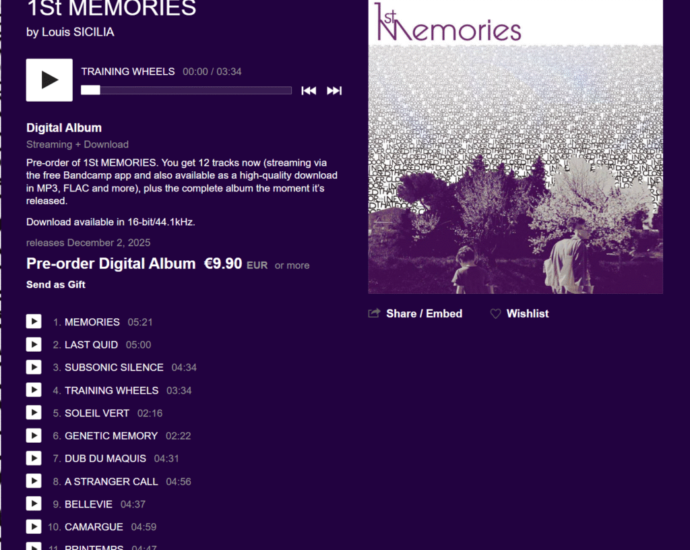Open GENETIC MEMORY track title link

click(x=111, y=436)
